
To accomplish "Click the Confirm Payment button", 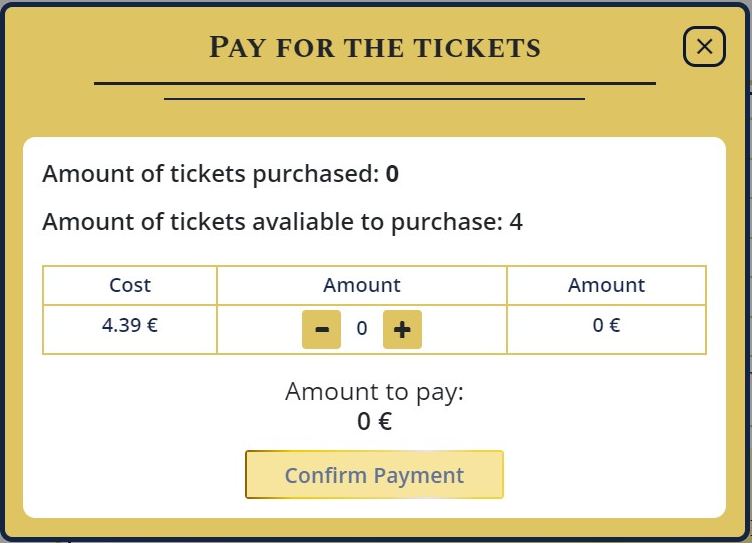I will (x=374, y=475).
